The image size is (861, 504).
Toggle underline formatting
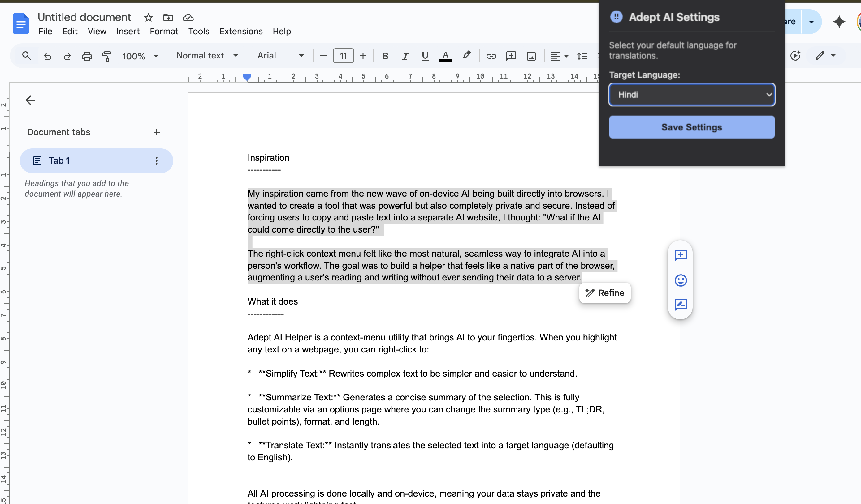[425, 56]
